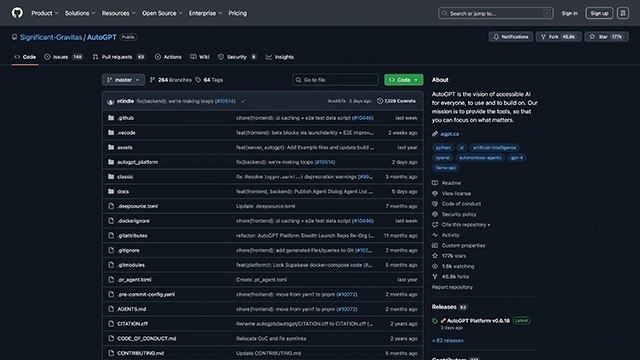
Task: Click the book icon next to Readme
Action: tap(435, 183)
